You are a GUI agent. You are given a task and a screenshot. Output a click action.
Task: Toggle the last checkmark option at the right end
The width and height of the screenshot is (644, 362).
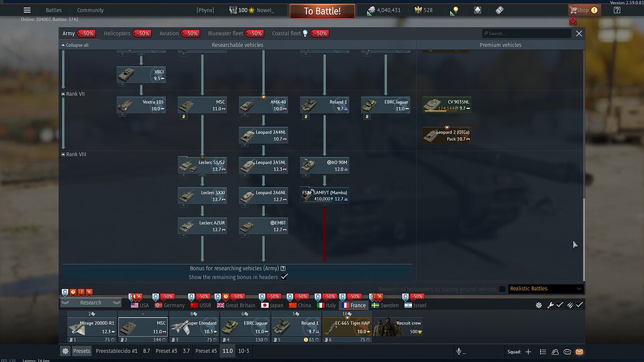coord(579,305)
